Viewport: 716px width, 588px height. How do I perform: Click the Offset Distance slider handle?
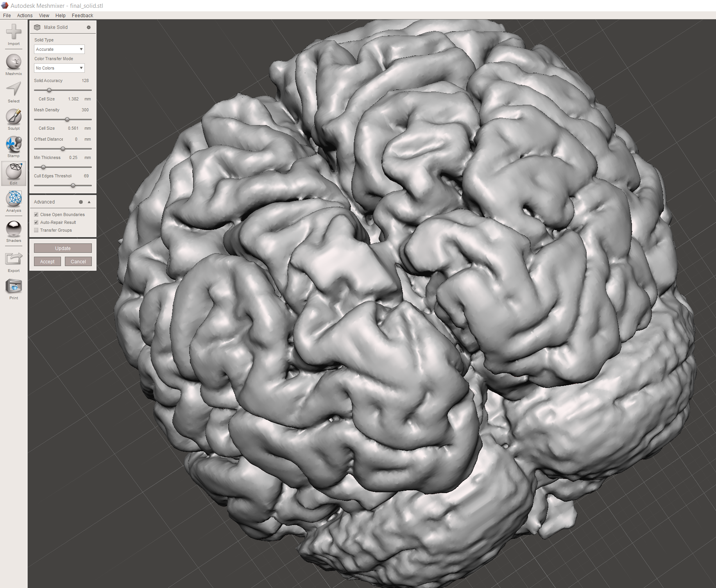coord(63,149)
